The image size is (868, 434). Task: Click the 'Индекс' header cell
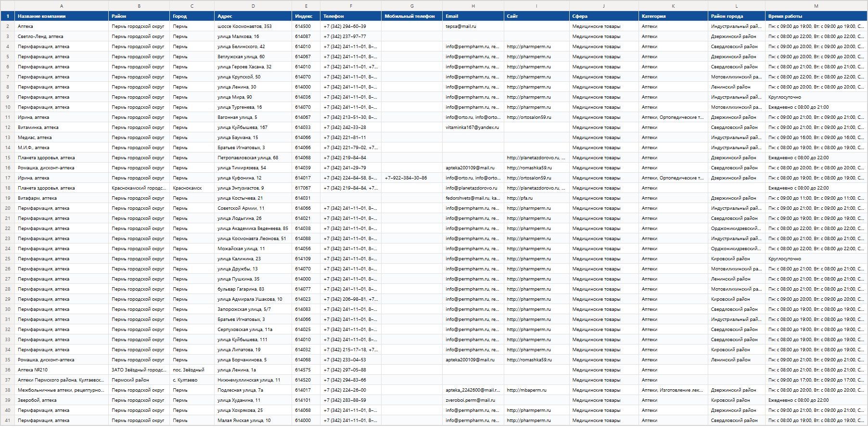[306, 16]
